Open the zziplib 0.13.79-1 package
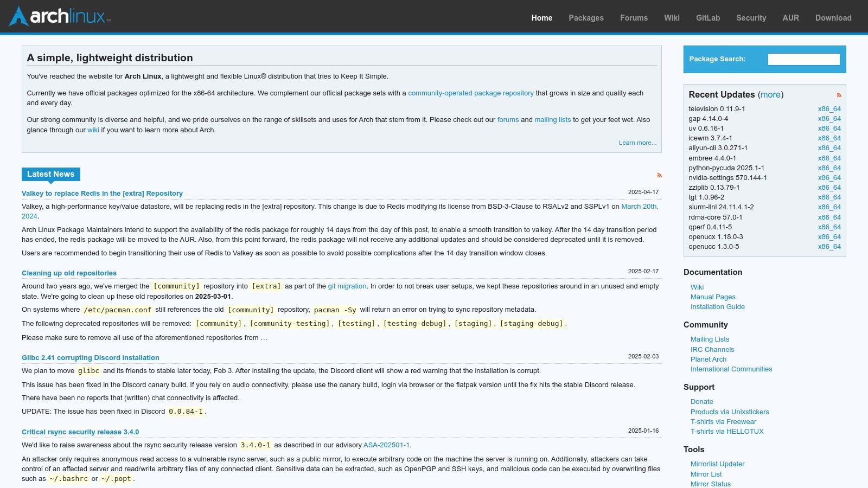This screenshot has width=868, height=488. pos(714,188)
